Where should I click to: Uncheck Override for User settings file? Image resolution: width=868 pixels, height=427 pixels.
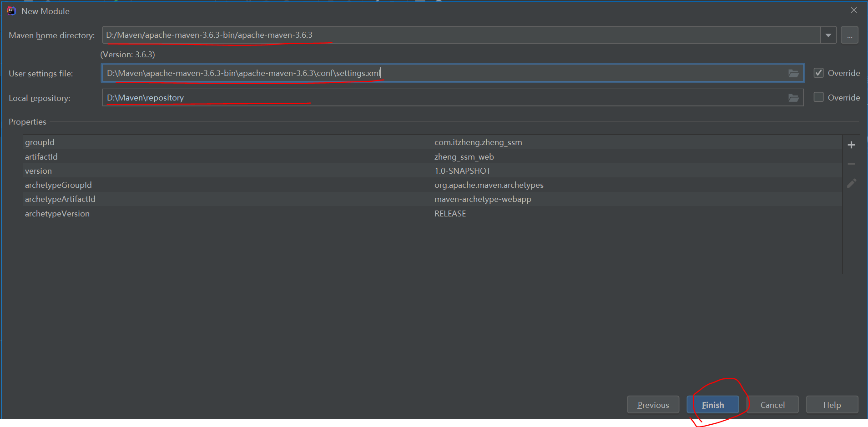point(818,73)
